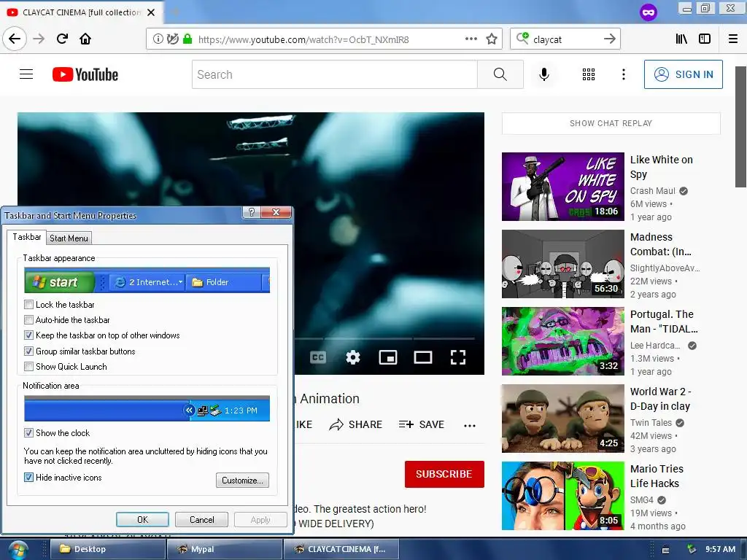The image size is (747, 560).
Task: Open the YouTube guide hamburger menu
Action: coord(26,74)
